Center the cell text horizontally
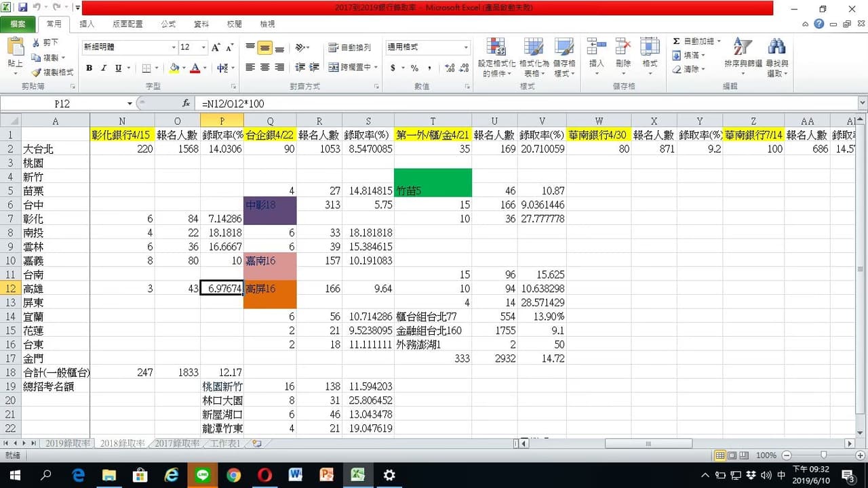Image resolution: width=868 pixels, height=488 pixels. (264, 68)
